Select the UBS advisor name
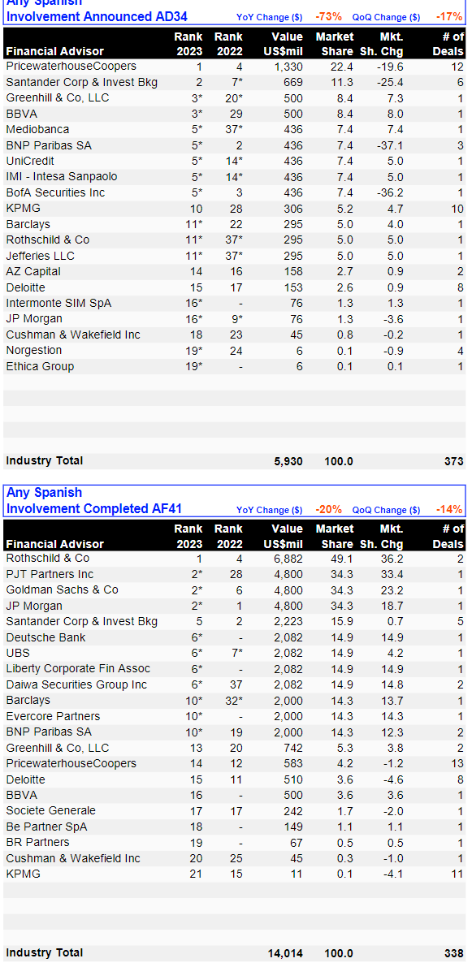The image size is (472, 980). 17,653
